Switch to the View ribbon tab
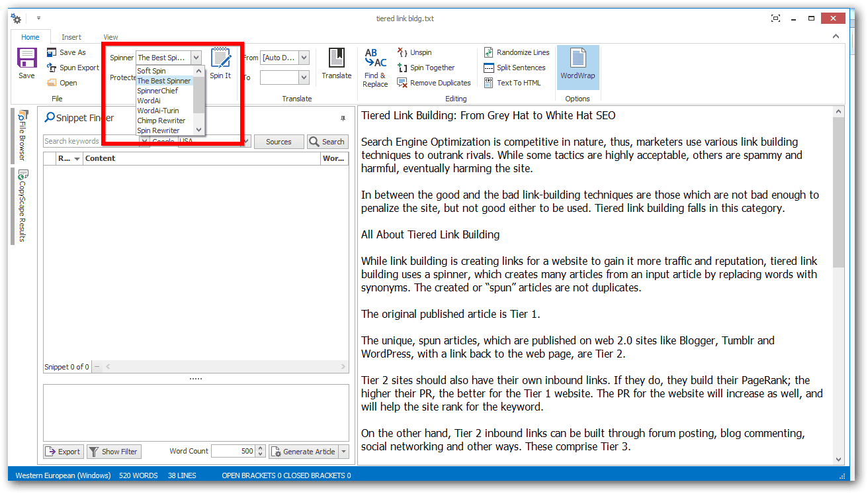The width and height of the screenshot is (868, 494). coord(110,37)
